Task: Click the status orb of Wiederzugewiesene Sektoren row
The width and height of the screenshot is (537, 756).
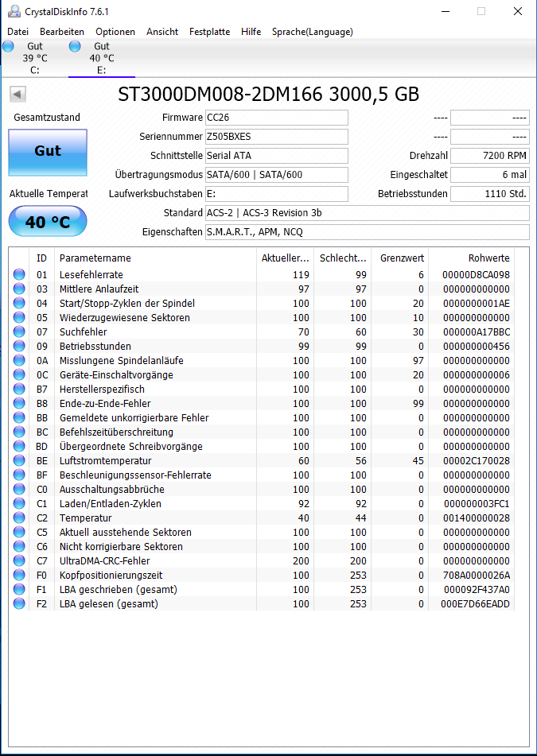Action: pos(19,318)
